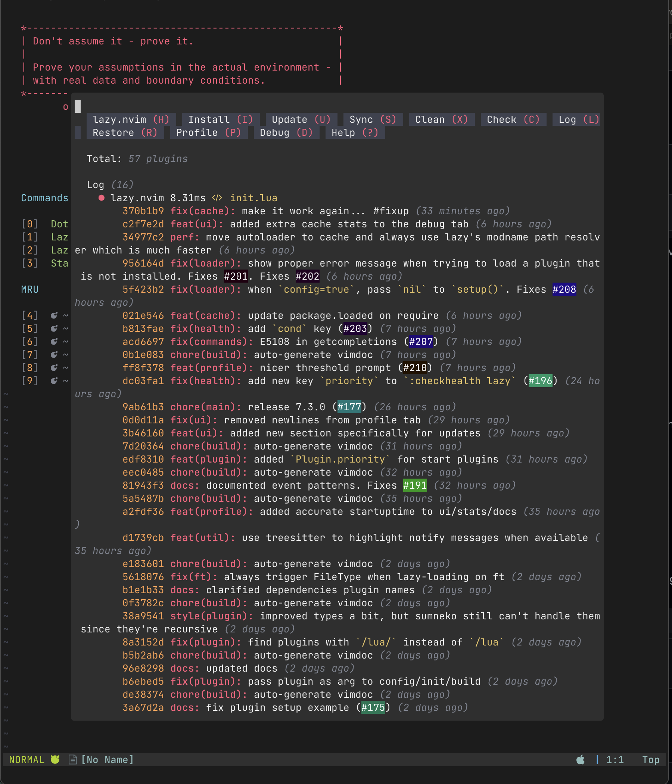Select Restore (R) in lazy menu
Screen dimensions: 672x784
point(125,133)
